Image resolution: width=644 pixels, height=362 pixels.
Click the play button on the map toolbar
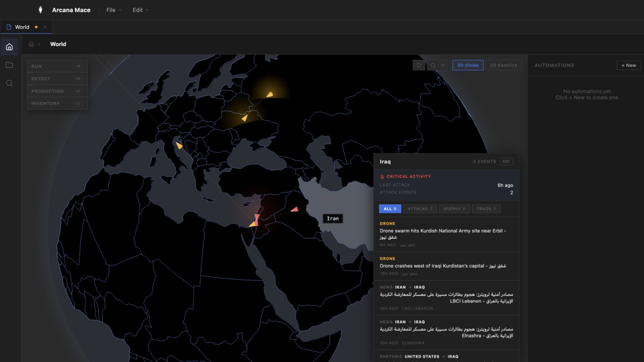[419, 65]
